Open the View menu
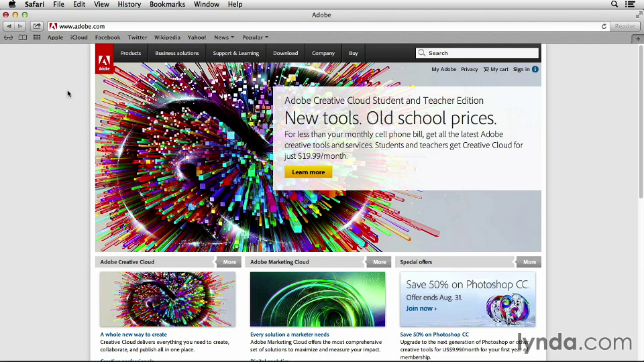The image size is (644, 362). (x=101, y=4)
